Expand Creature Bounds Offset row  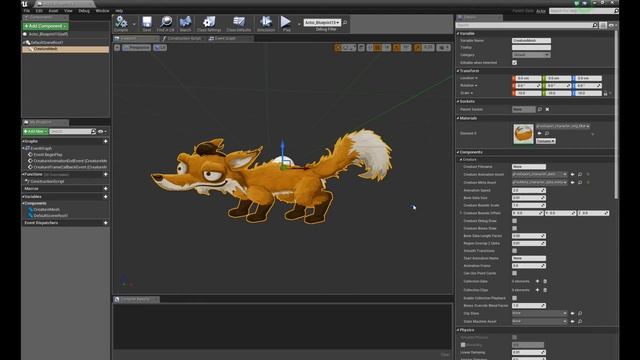point(461,213)
